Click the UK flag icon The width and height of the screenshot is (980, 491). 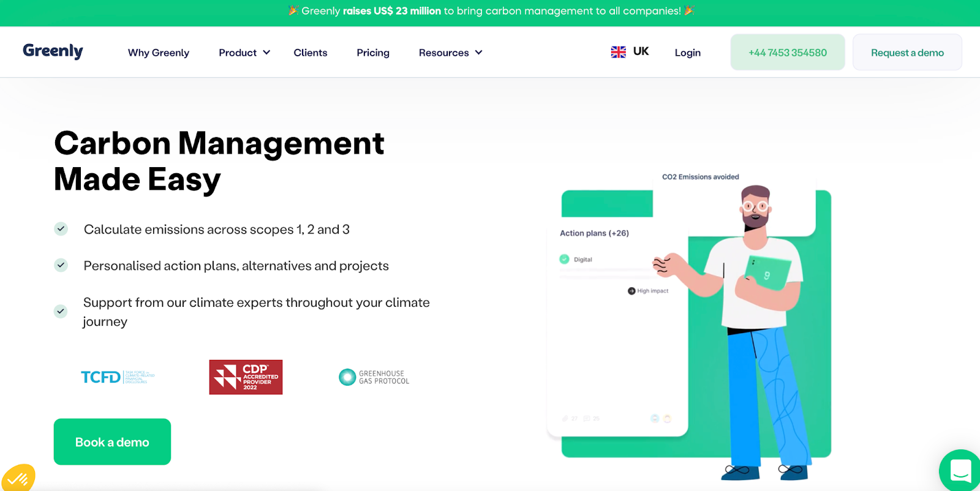click(x=619, y=52)
